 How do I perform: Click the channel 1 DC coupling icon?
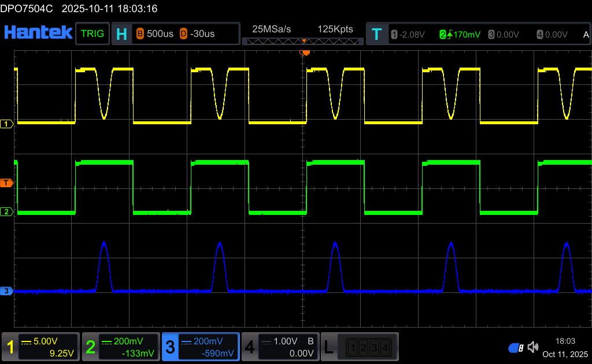26,342
